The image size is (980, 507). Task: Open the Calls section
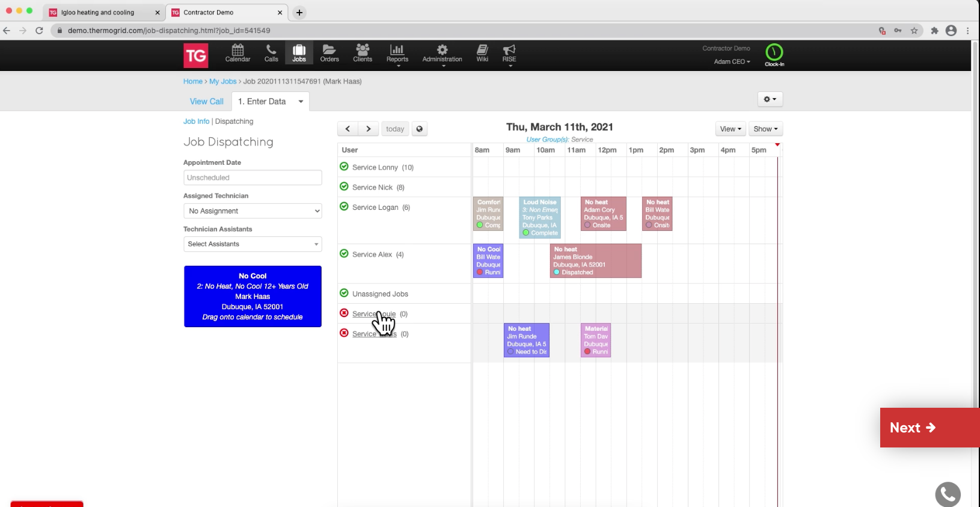click(x=271, y=54)
